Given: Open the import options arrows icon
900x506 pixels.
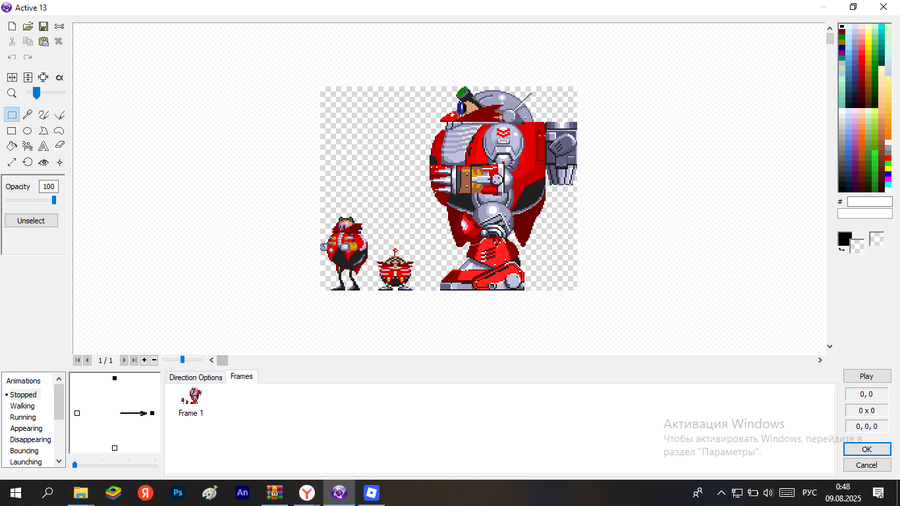Looking at the screenshot, I should 59,26.
